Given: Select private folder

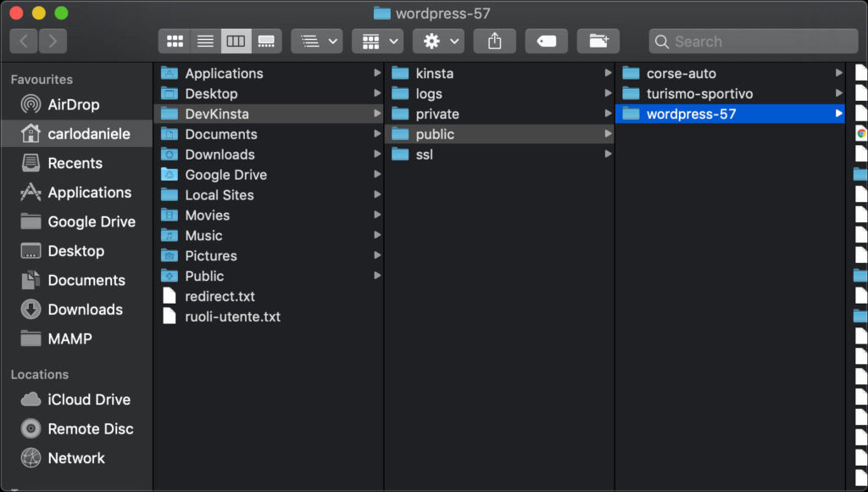Looking at the screenshot, I should 499,114.
